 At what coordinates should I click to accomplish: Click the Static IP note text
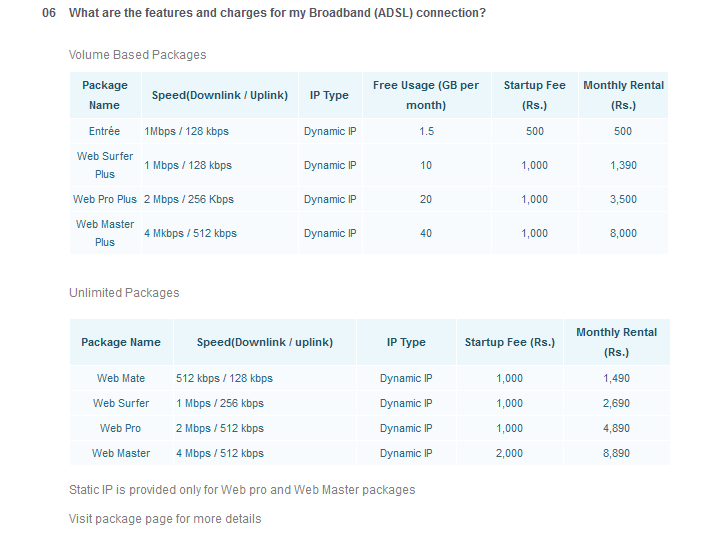click(x=242, y=490)
